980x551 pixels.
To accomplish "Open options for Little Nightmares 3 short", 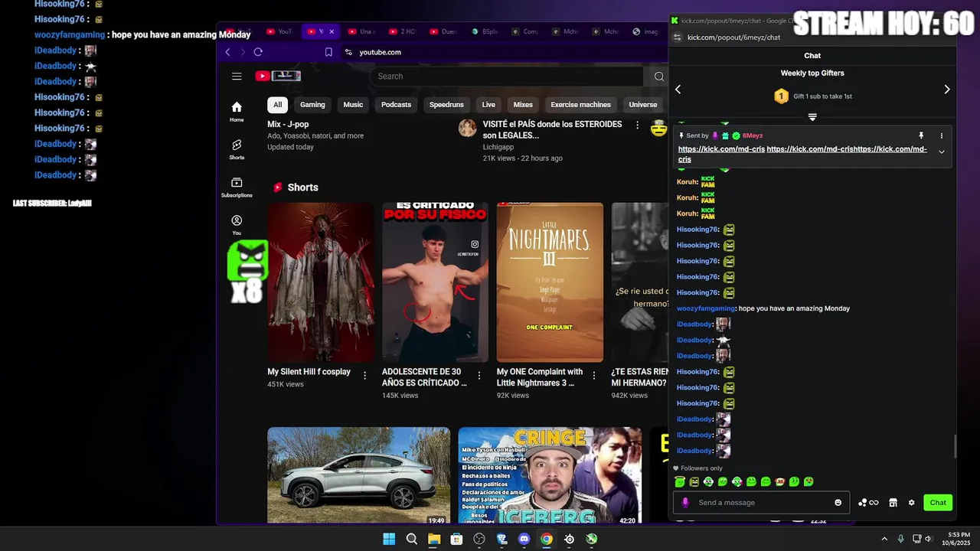I will click(593, 375).
